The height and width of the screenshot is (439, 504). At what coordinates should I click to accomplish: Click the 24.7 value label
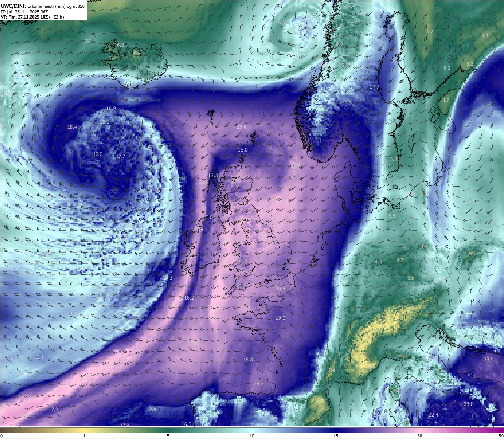click(258, 383)
